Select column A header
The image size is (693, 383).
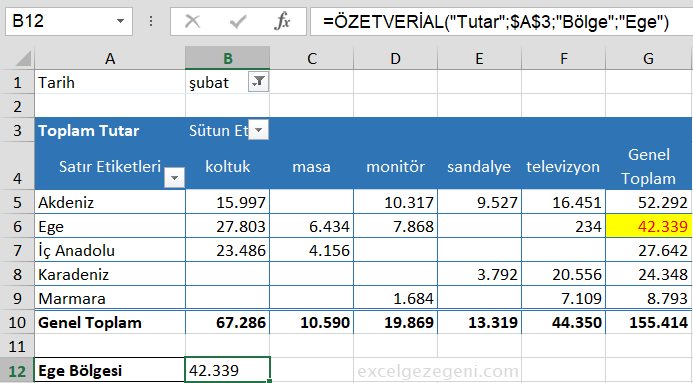pos(110,58)
